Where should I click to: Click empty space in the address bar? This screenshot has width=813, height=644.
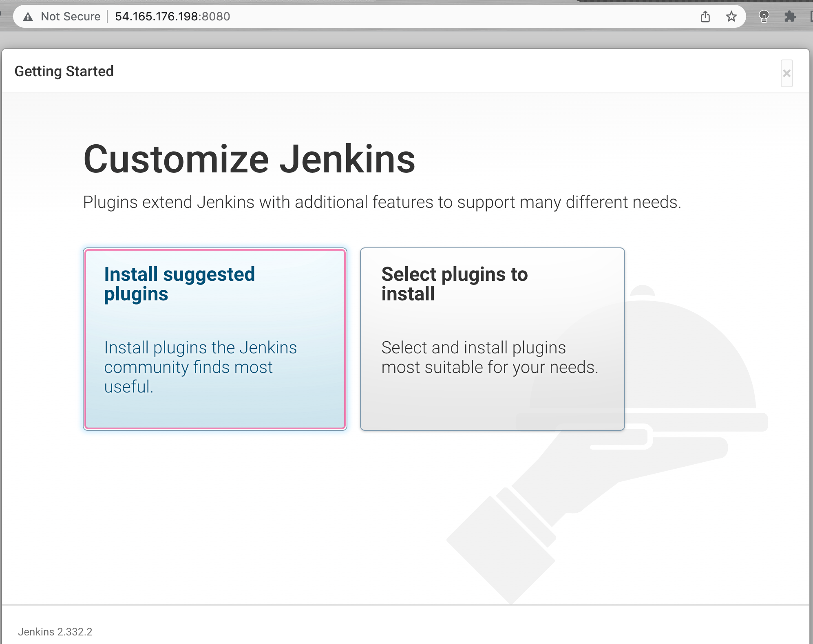point(448,17)
